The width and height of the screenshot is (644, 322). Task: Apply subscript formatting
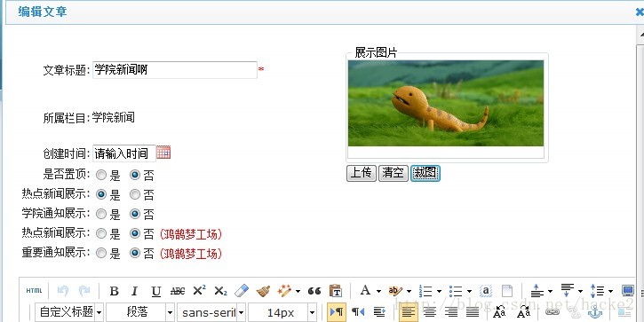click(220, 291)
